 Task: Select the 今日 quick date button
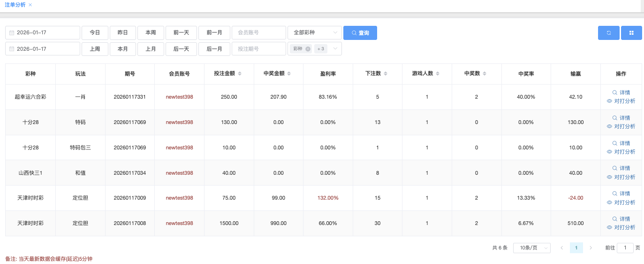95,33
